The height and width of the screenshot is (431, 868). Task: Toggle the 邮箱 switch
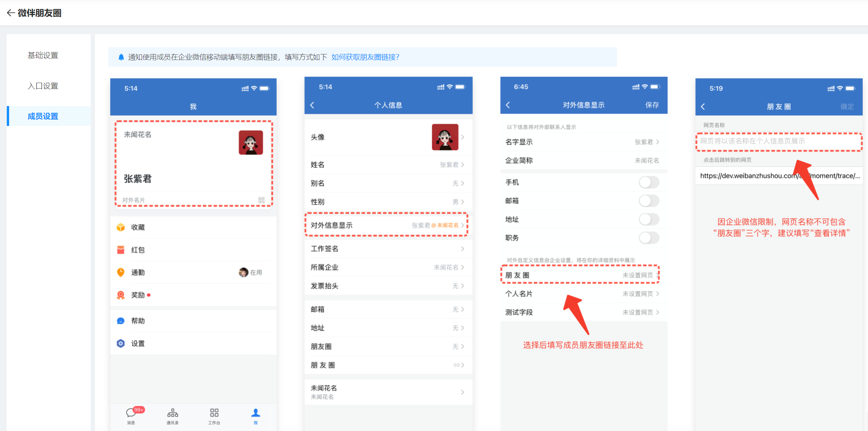click(649, 201)
